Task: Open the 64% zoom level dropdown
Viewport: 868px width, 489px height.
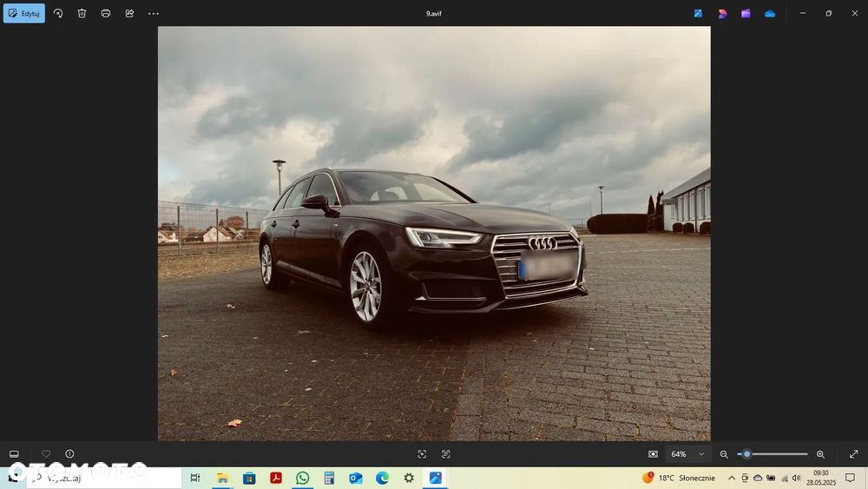Action: [687, 454]
